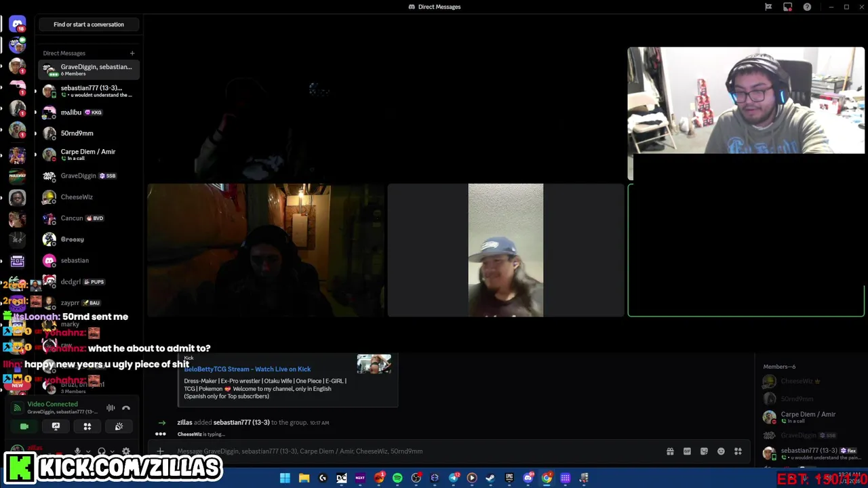The width and height of the screenshot is (868, 488).
Task: Open CheeseWiz direct message
Action: click(x=89, y=197)
